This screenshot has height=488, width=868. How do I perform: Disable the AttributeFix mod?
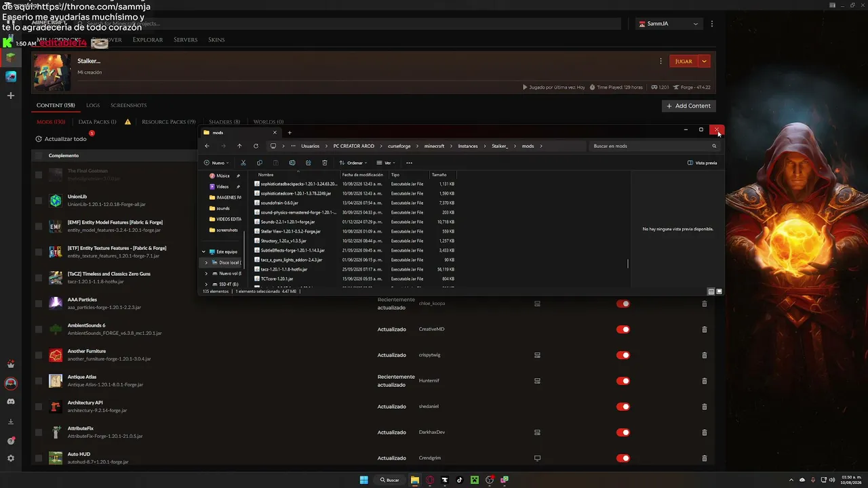623,432
